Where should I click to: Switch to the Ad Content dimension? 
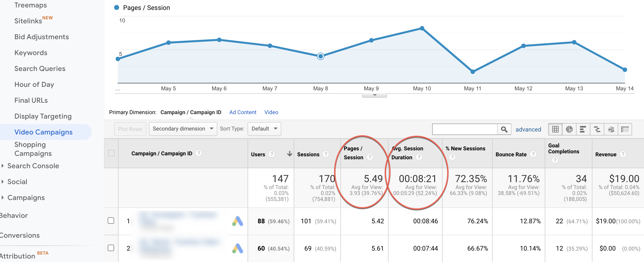pos(243,112)
